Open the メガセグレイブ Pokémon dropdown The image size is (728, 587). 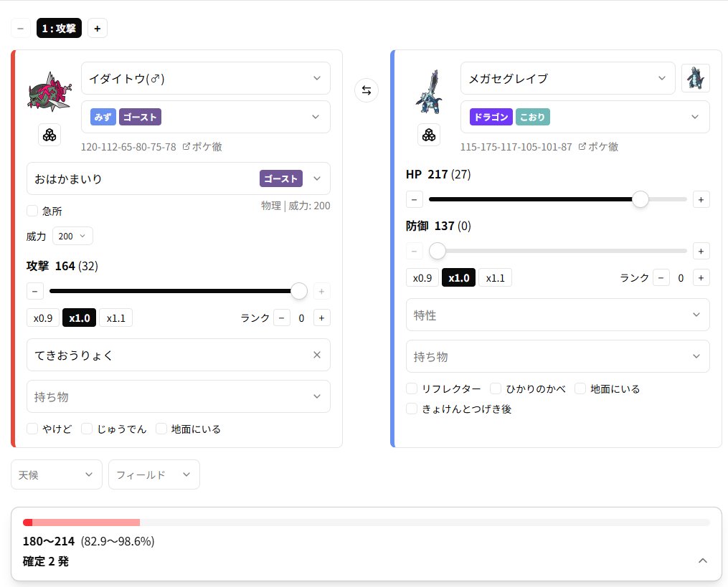click(x=568, y=78)
